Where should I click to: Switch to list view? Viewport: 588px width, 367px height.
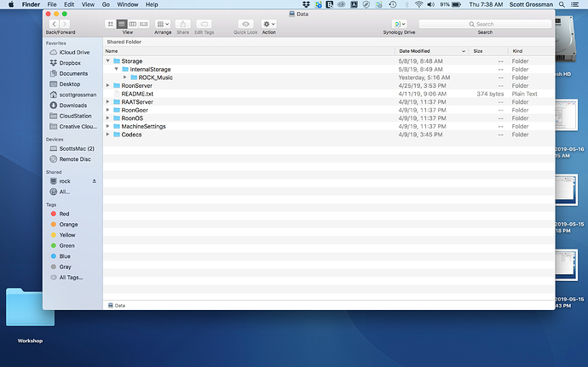coord(122,24)
